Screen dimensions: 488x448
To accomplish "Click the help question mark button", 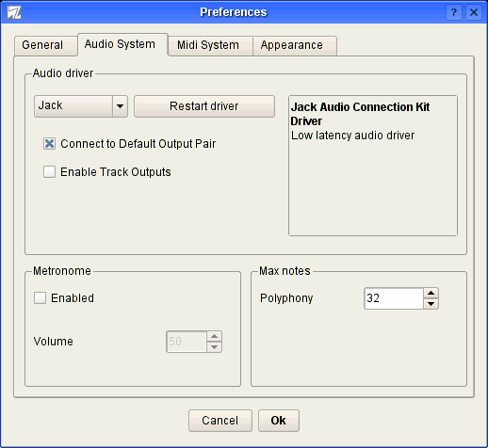I will point(454,12).
